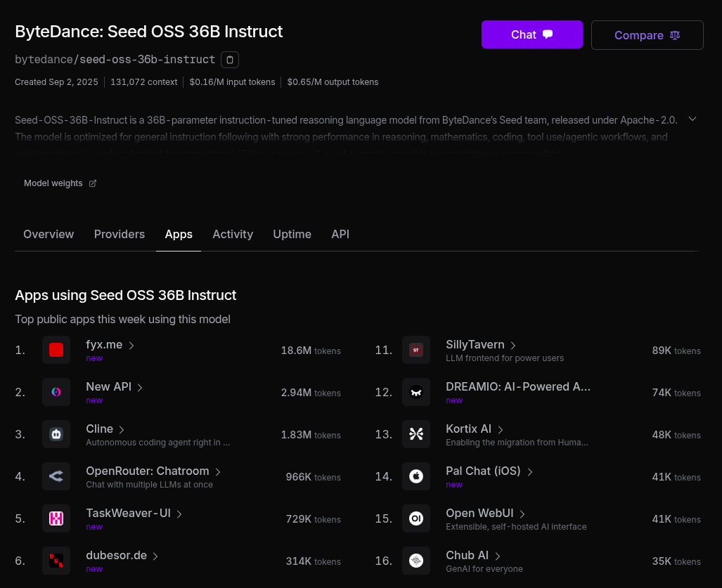Screen dimensions: 722x588
Task: Click the Kortix AI app icon
Action: [416, 434]
